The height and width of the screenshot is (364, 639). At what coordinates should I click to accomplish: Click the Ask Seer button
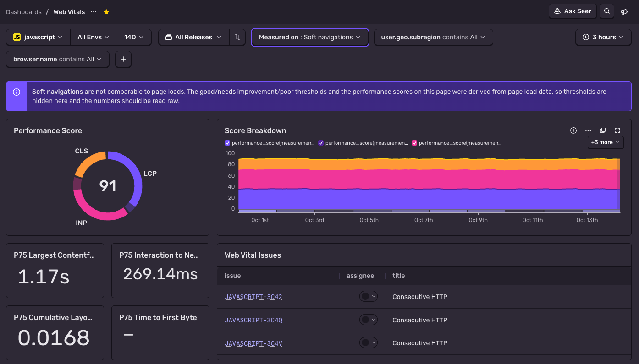(573, 11)
